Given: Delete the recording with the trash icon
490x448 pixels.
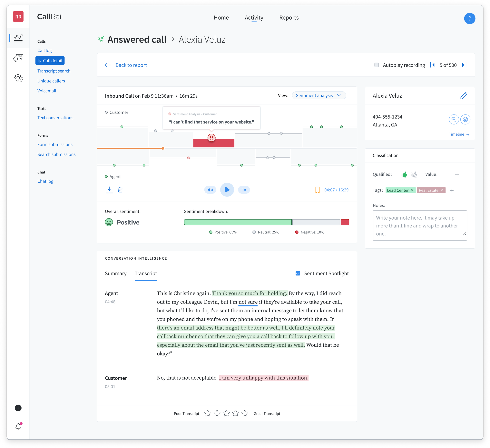Looking at the screenshot, I should 120,190.
